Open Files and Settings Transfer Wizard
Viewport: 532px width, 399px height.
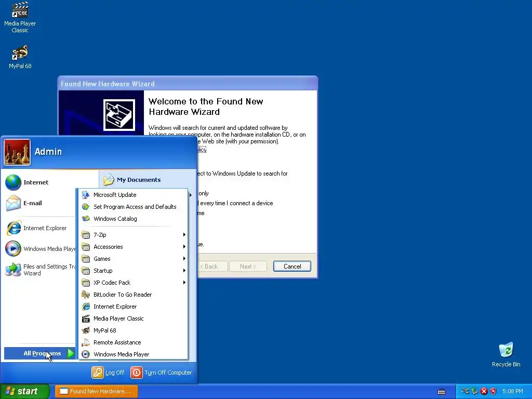[x=40, y=270]
